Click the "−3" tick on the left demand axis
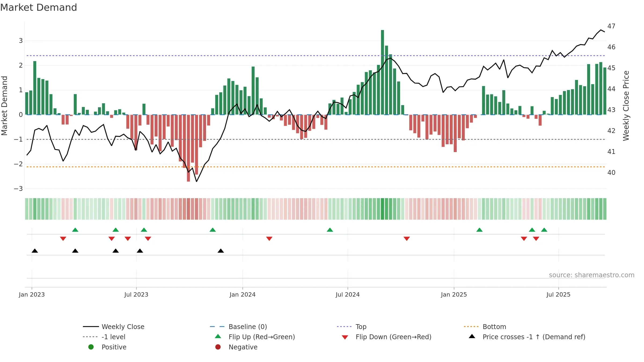644x362 pixels. click(18, 189)
